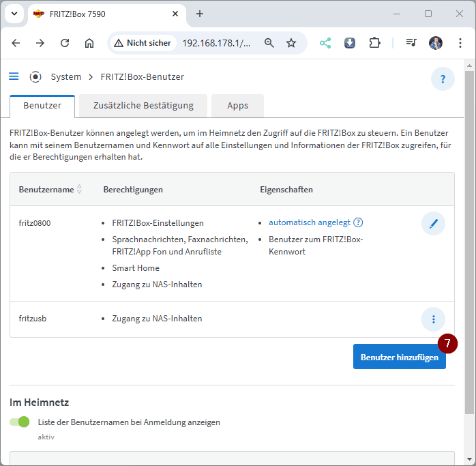476x466 pixels.
Task: Open three-dot options for user fritzusb
Action: tap(433, 319)
